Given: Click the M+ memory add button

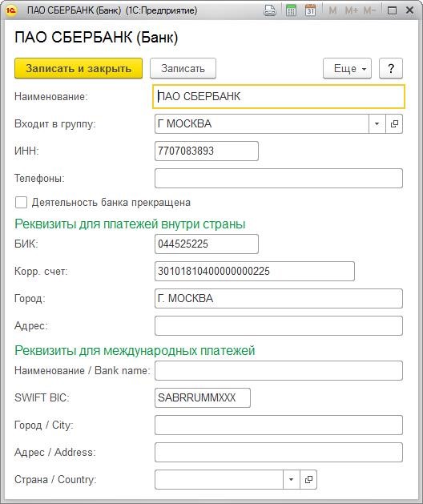Looking at the screenshot, I should 351,10.
